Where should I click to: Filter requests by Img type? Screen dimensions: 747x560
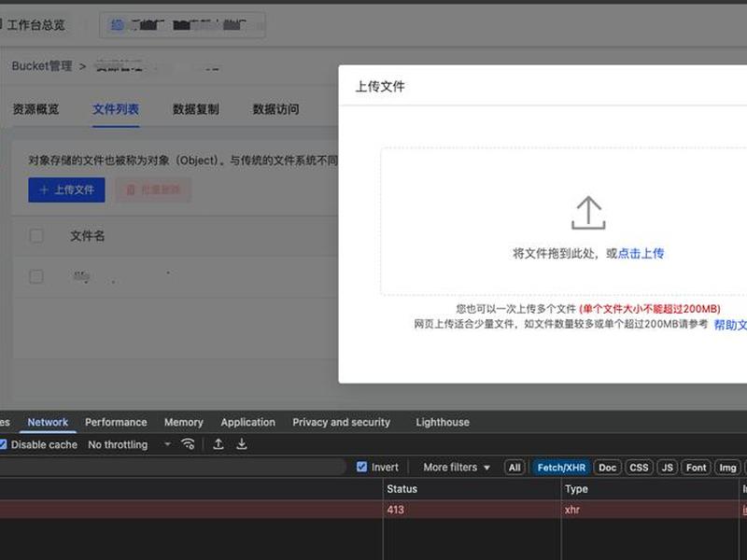[727, 468]
